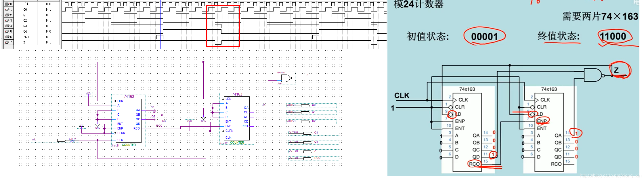Select the Q4 output pin symbol
The height and width of the screenshot is (181, 644).
(307, 142)
